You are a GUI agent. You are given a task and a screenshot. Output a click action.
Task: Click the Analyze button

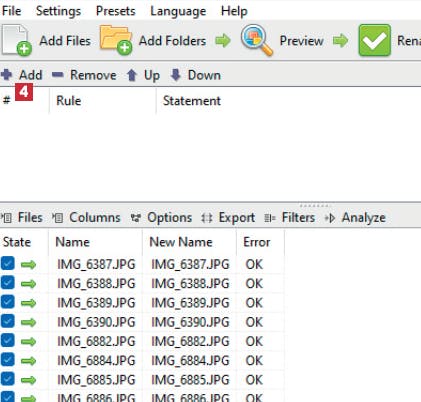tap(355, 218)
